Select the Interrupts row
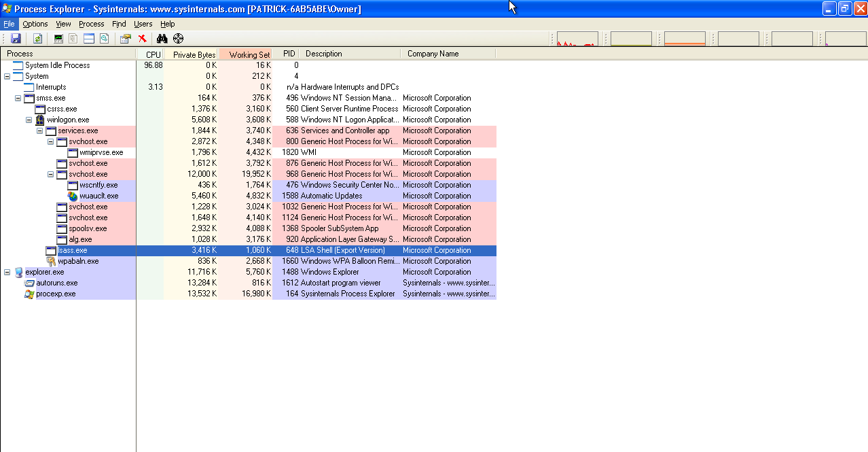868x452 pixels. point(248,87)
